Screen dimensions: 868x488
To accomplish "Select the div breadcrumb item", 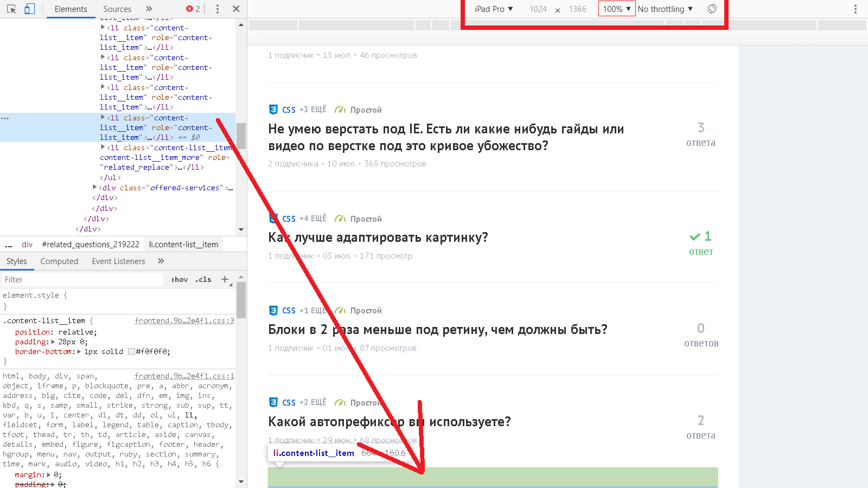I will pyautogui.click(x=27, y=245).
